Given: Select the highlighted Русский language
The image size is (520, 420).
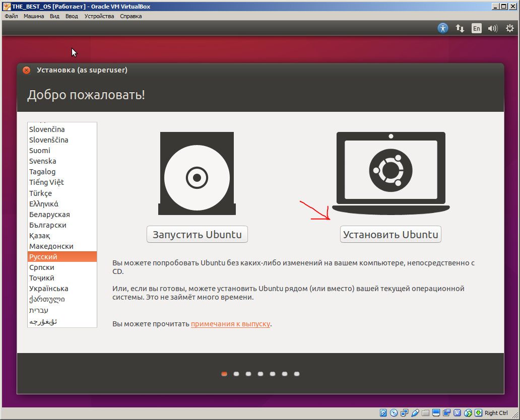Looking at the screenshot, I should pyautogui.click(x=62, y=256).
